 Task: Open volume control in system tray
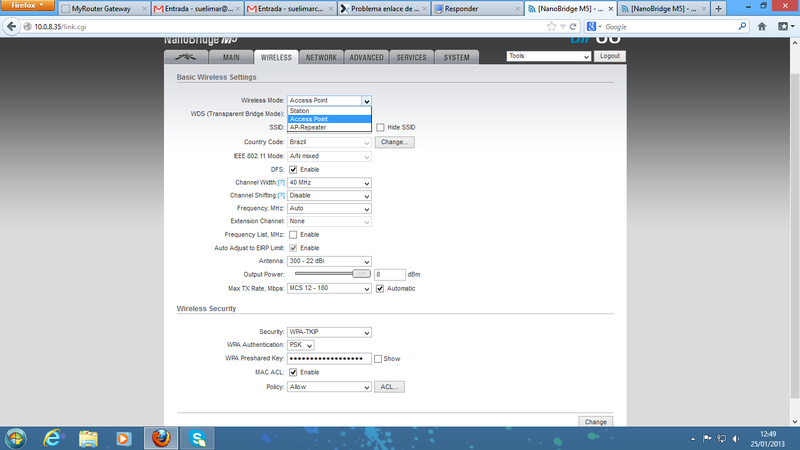pyautogui.click(x=735, y=439)
